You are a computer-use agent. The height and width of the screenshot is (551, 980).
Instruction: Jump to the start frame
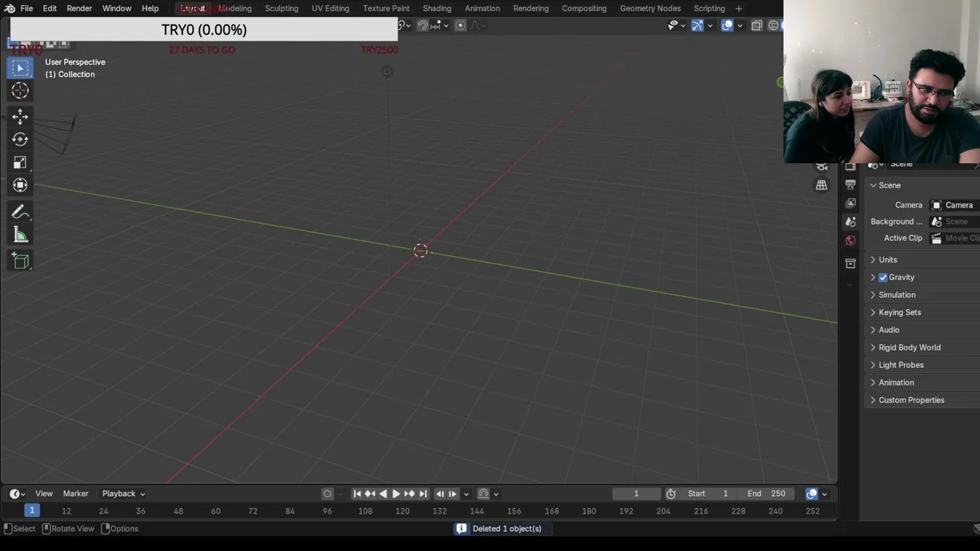pyautogui.click(x=357, y=494)
